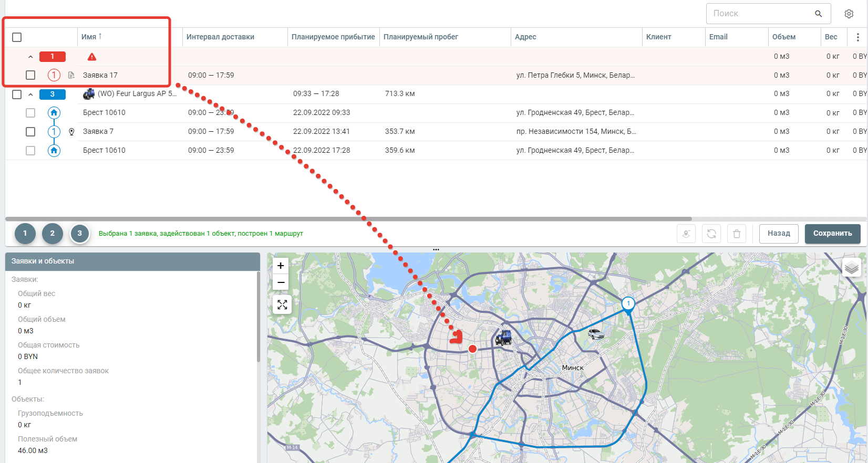Collapse the red unassigned orders group
This screenshot has width=868, height=463.
(x=30, y=57)
